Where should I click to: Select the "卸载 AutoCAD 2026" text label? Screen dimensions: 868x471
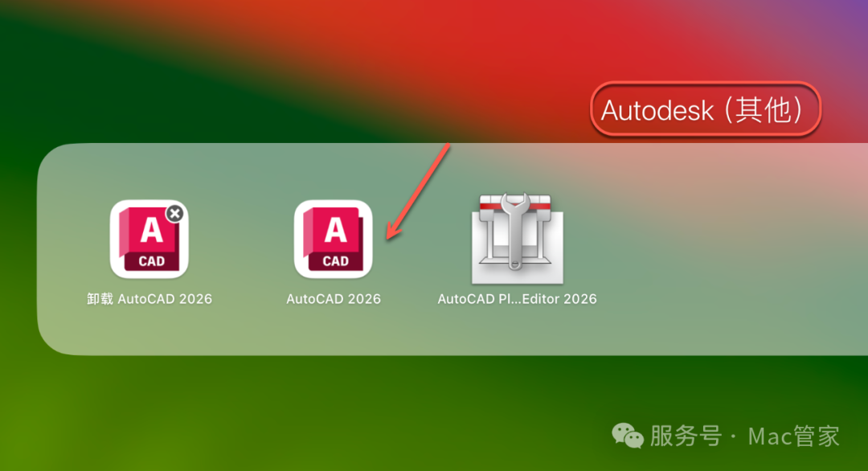pyautogui.click(x=149, y=299)
